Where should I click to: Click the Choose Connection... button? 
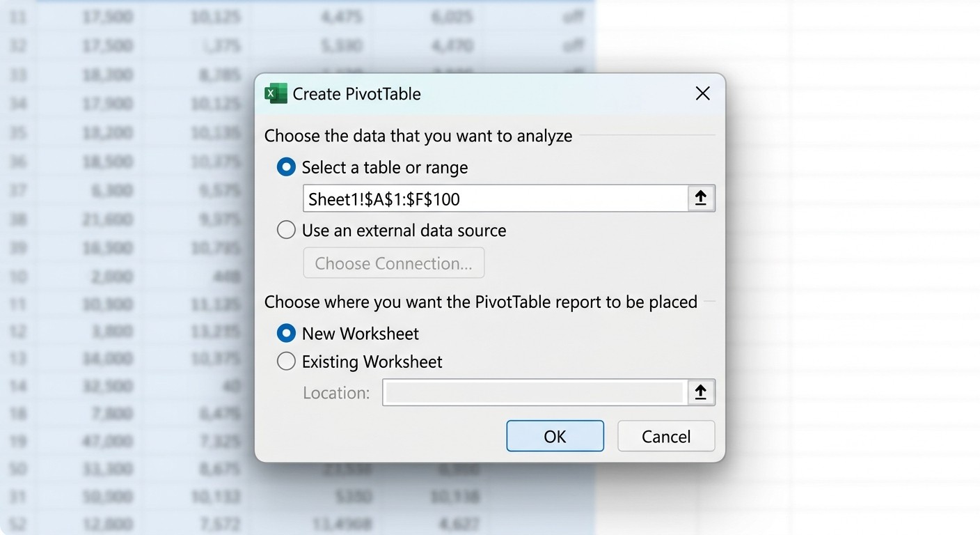(x=394, y=263)
